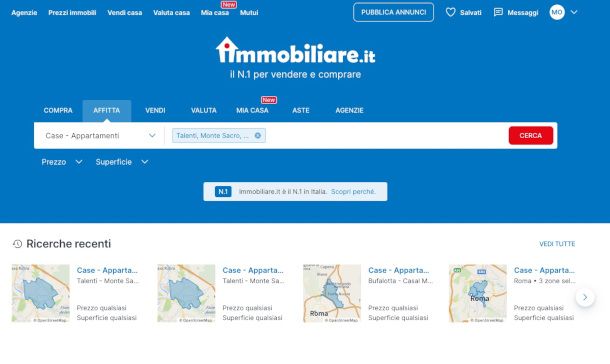This screenshot has width=610, height=364.
Task: Switch to the COMPRA tab
Action: pos(58,110)
